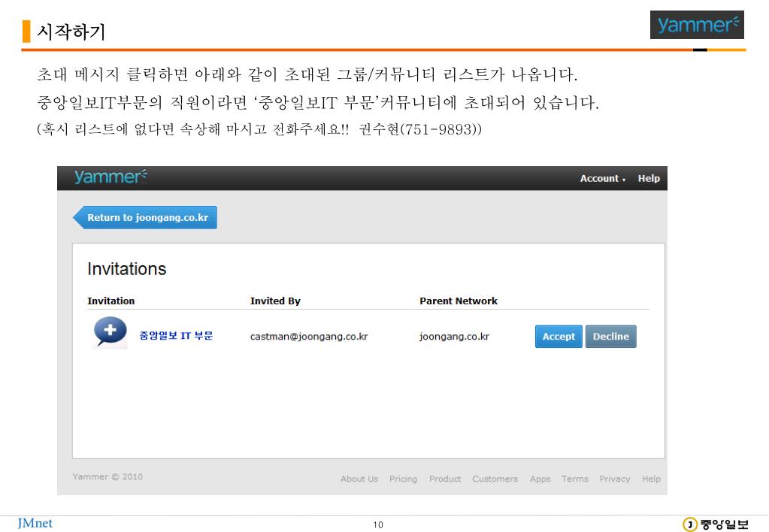This screenshot has width=769, height=532.
Task: Click the speech bubble plus invitation icon
Action: click(x=110, y=332)
